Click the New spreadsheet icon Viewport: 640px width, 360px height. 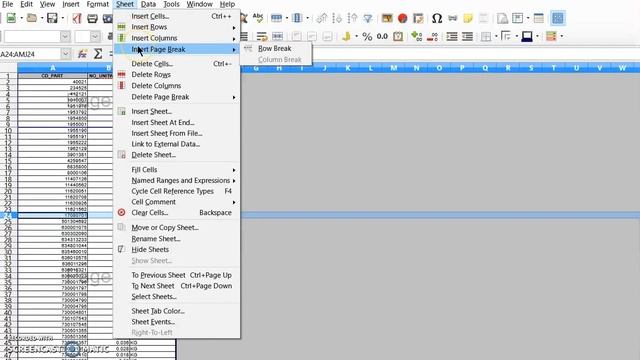click(11, 18)
